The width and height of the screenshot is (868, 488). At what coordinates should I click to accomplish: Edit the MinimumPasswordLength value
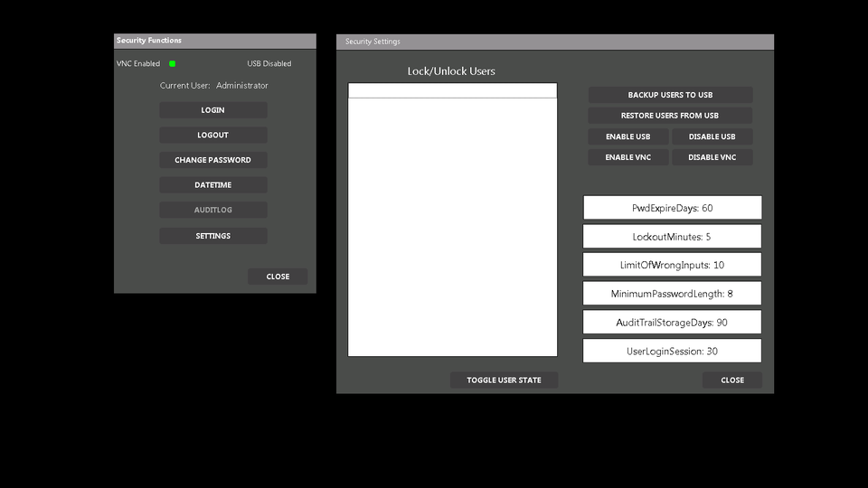pyautogui.click(x=672, y=294)
